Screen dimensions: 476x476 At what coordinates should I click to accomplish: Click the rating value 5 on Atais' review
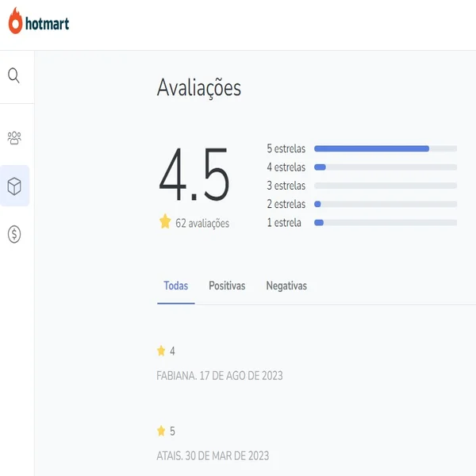pos(172,432)
